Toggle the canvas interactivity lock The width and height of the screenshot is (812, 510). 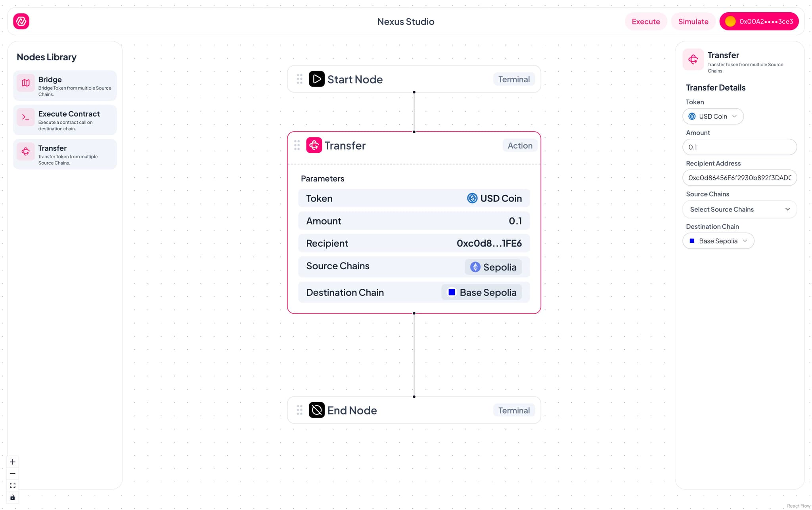(x=13, y=497)
